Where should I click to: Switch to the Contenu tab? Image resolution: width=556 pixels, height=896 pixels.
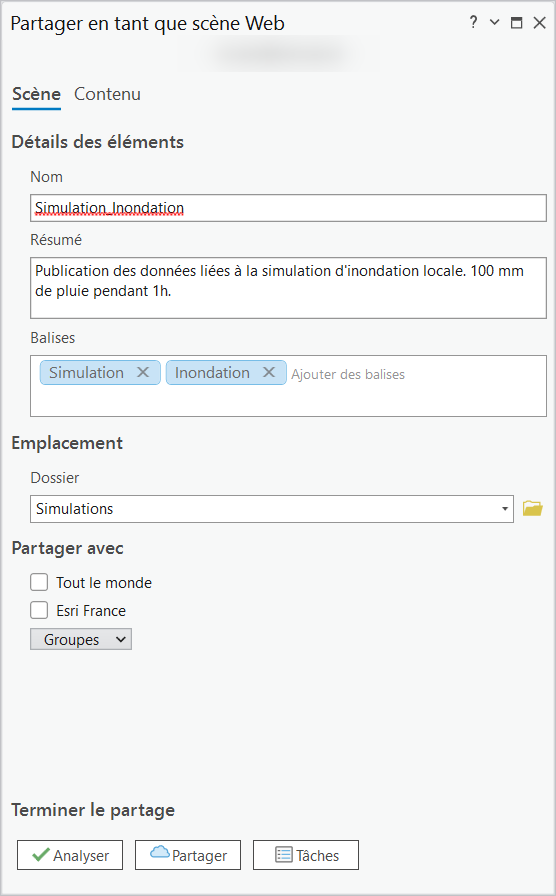(107, 94)
